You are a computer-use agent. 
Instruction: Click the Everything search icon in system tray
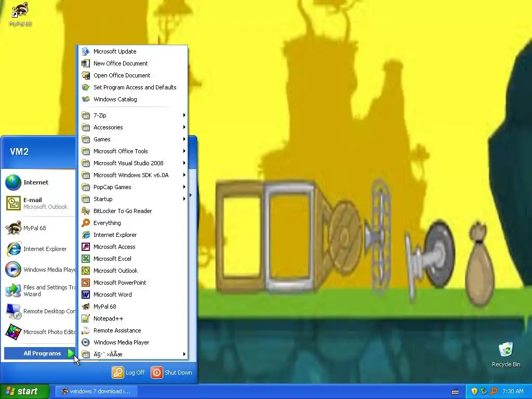(494, 391)
